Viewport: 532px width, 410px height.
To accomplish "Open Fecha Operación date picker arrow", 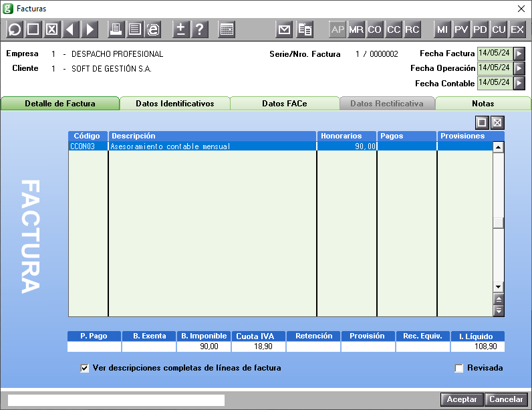I will [519, 68].
